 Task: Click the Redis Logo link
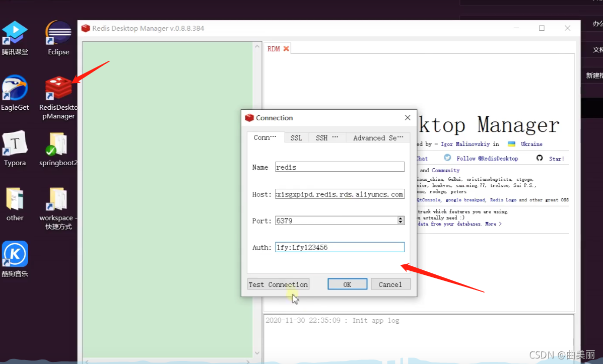503,200
